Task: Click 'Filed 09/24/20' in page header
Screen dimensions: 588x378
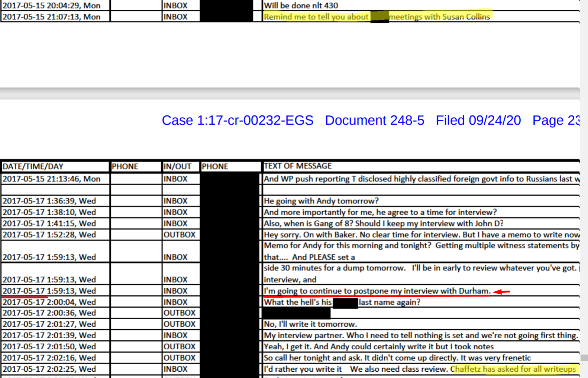Action: coord(478,121)
